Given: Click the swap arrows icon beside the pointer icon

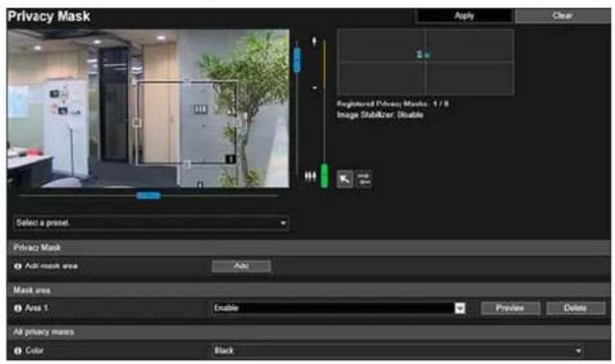Looking at the screenshot, I should tap(364, 180).
